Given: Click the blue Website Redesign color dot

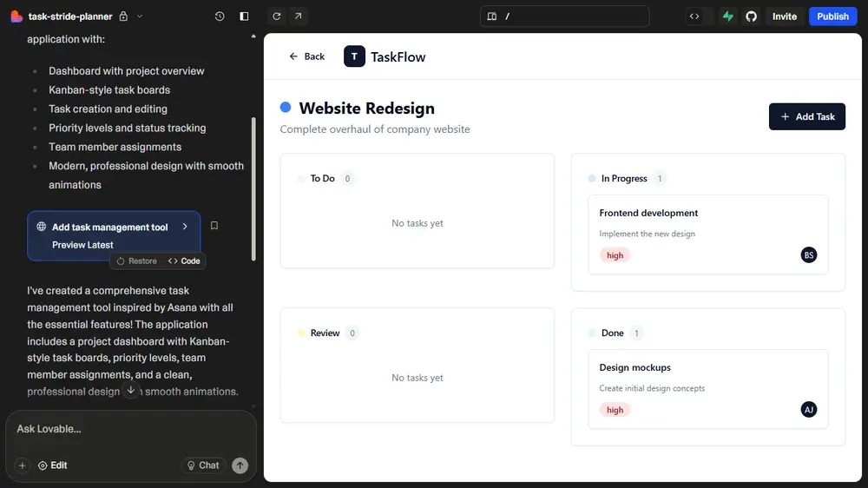Looking at the screenshot, I should tap(286, 108).
